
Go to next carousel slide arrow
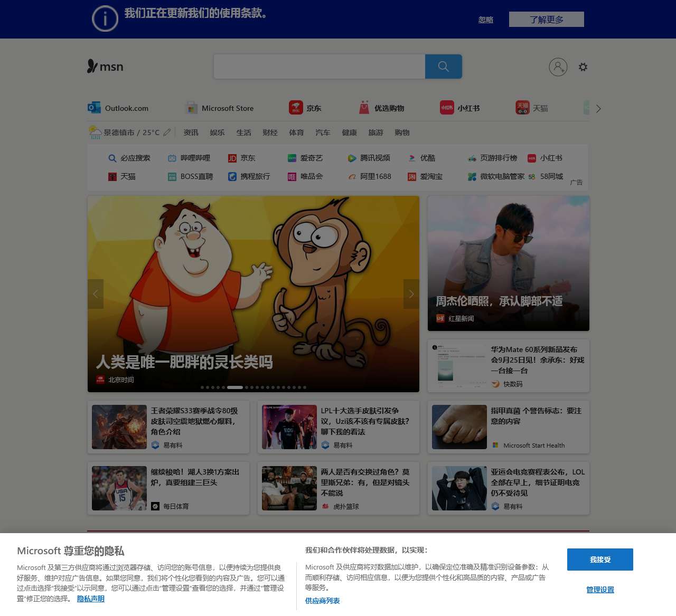(x=411, y=294)
